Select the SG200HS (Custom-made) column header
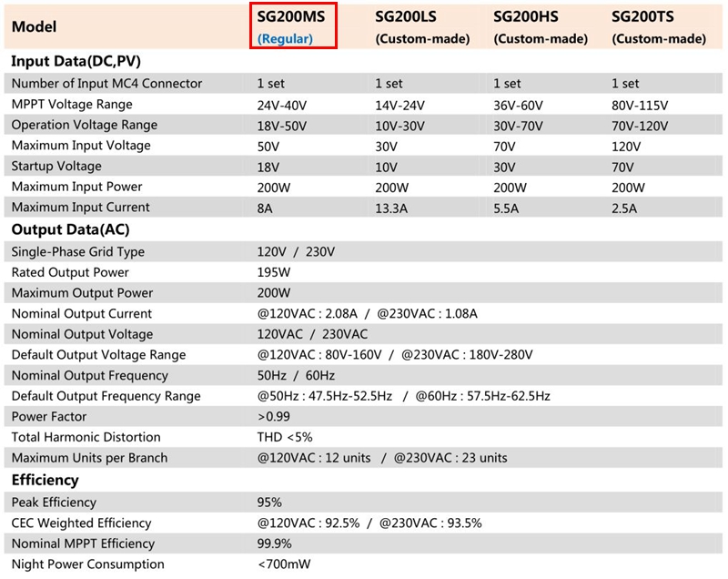Image resolution: width=728 pixels, height=579 pixels. (540, 27)
